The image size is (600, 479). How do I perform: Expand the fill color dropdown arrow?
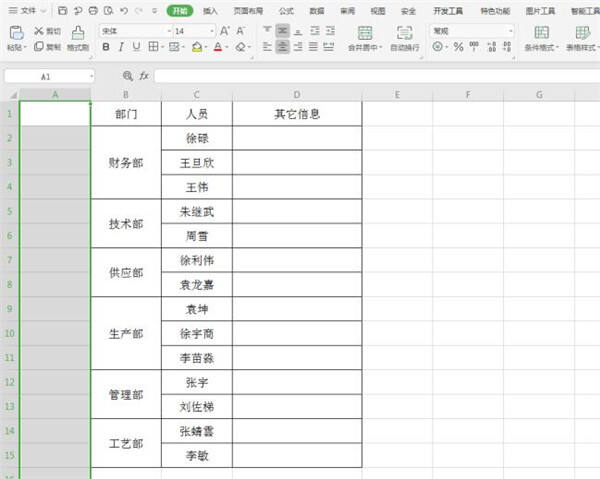point(206,47)
